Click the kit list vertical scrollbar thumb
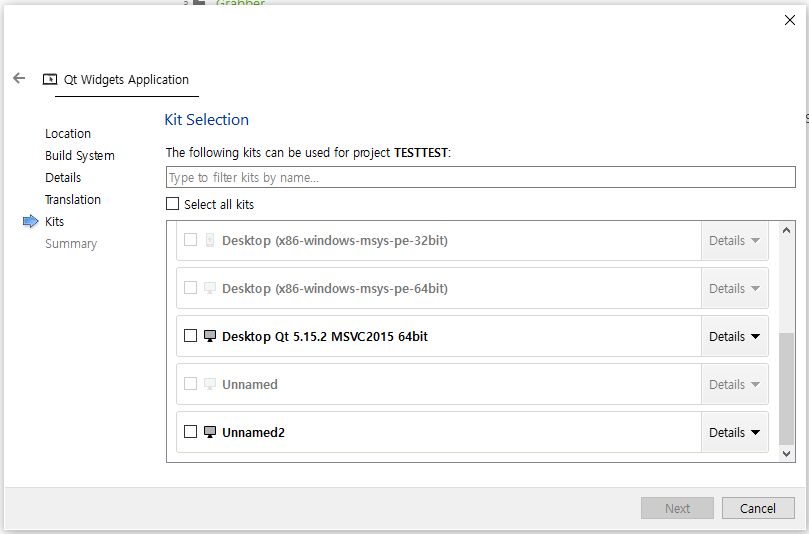The height and width of the screenshot is (534, 809). click(786, 388)
